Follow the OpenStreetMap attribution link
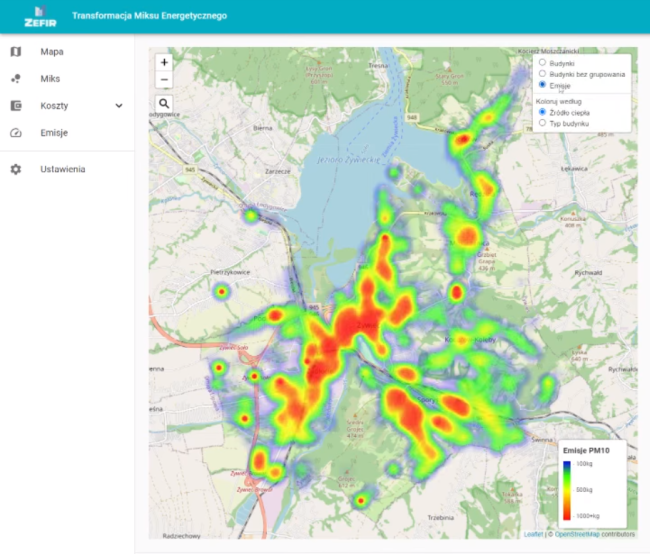The height and width of the screenshot is (554, 650). pos(577,534)
